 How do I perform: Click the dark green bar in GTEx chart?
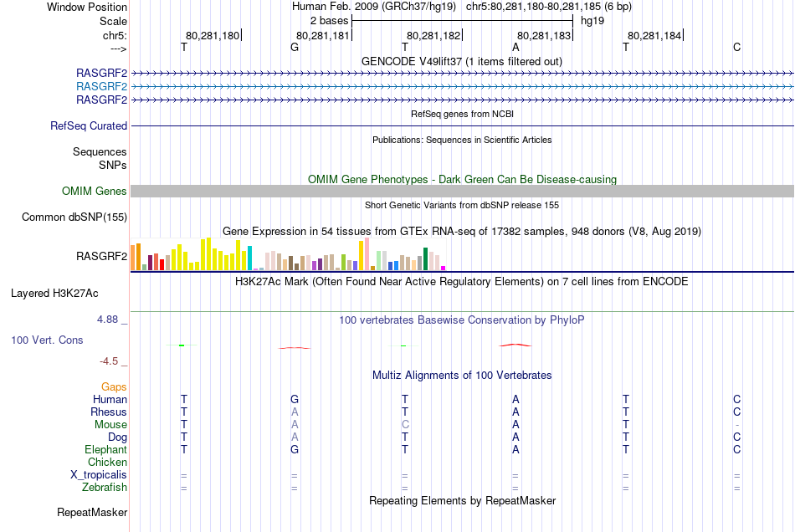point(425,259)
